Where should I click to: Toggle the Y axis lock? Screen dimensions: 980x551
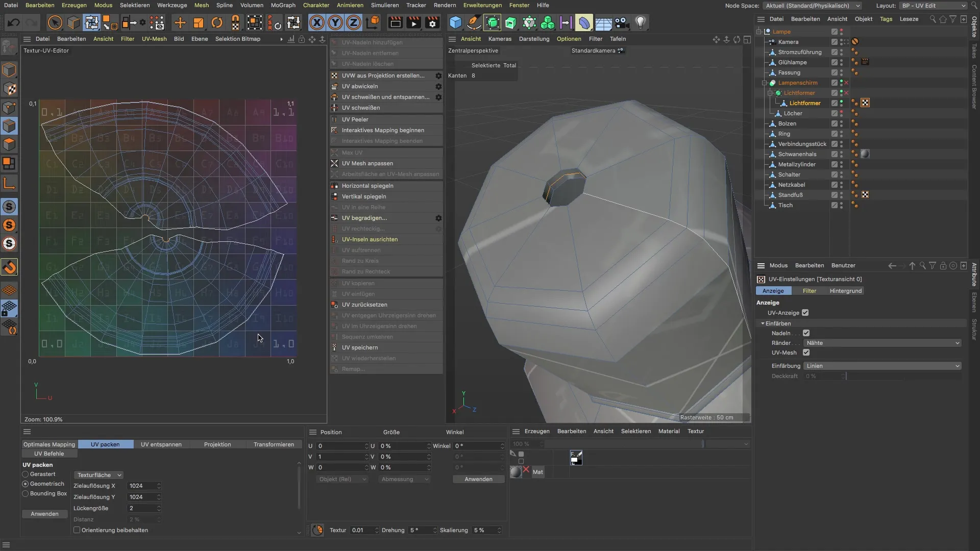coord(335,22)
